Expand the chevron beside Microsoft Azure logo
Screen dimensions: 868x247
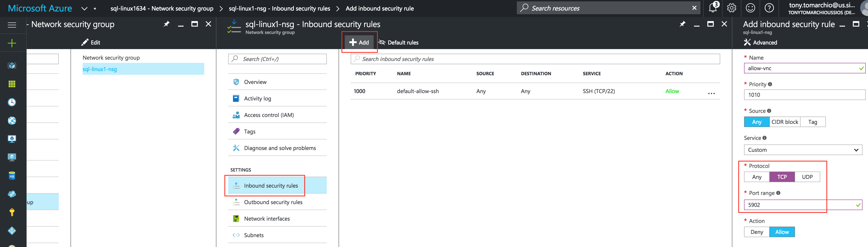click(84, 8)
